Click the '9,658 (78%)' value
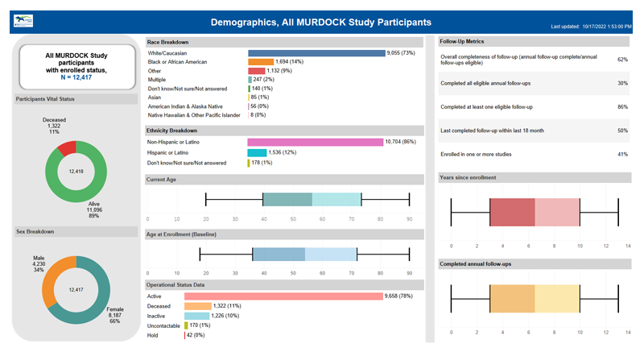Image resolution: width=644 pixels, height=352 pixels. point(398,296)
